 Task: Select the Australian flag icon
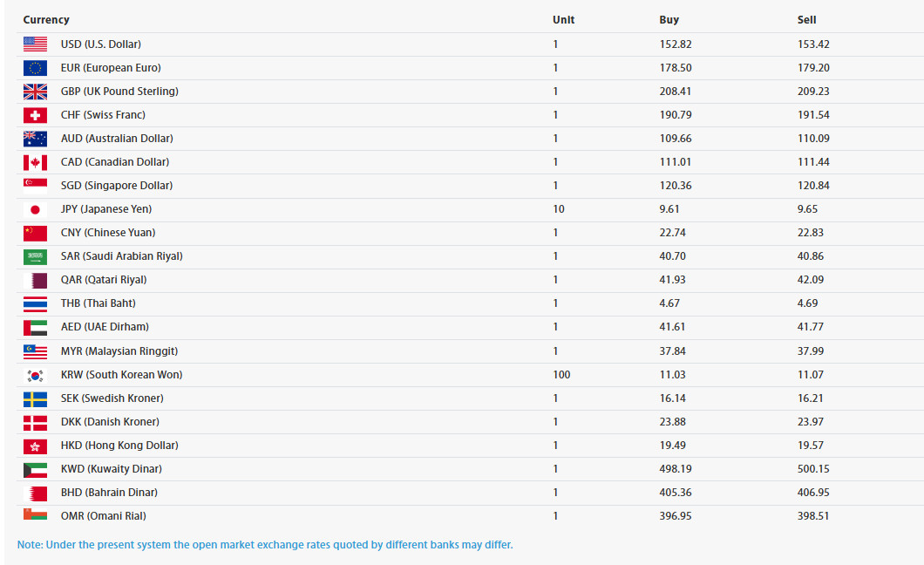click(x=36, y=139)
